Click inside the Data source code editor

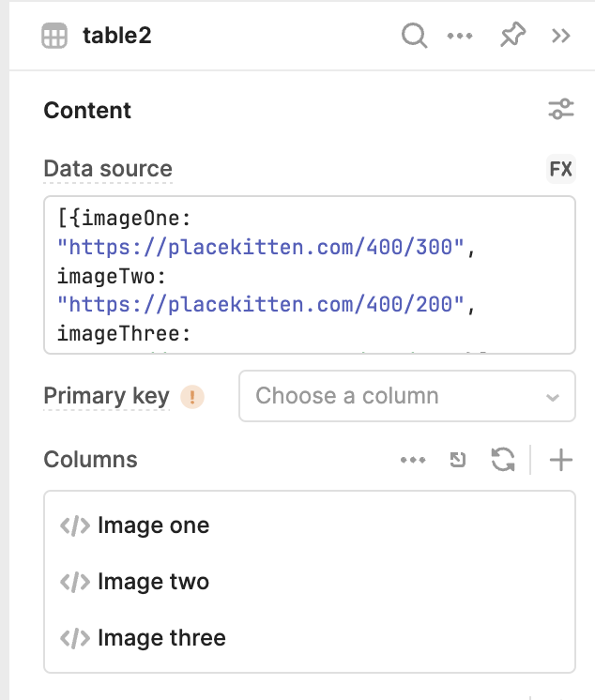click(x=310, y=274)
